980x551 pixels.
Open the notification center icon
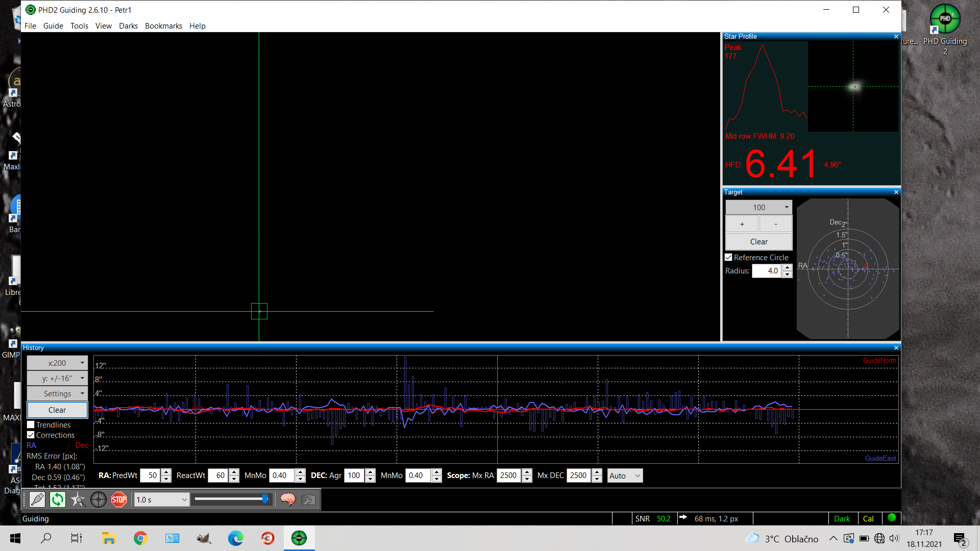pos(960,539)
